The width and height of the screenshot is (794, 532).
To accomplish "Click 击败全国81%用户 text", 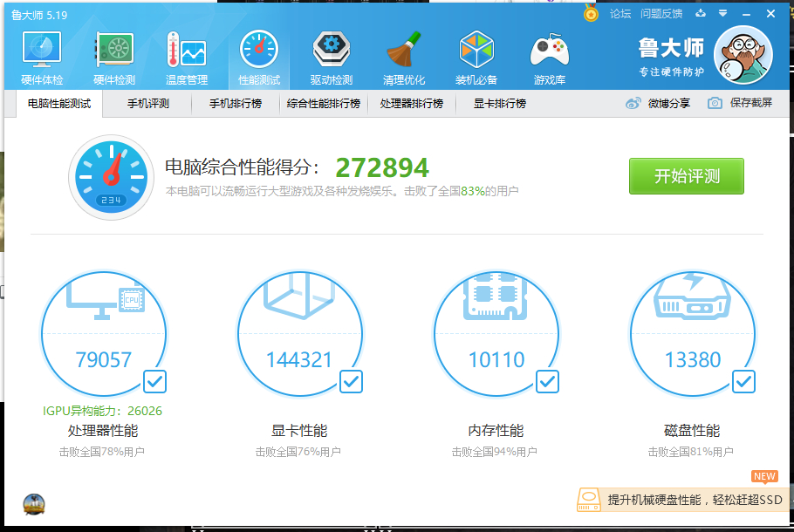I will click(x=691, y=452).
